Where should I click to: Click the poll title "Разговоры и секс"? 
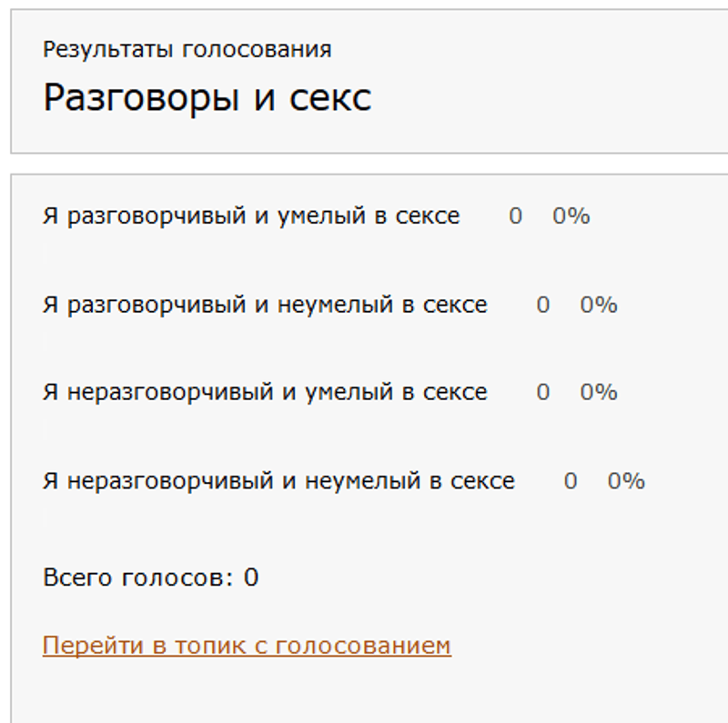(207, 97)
